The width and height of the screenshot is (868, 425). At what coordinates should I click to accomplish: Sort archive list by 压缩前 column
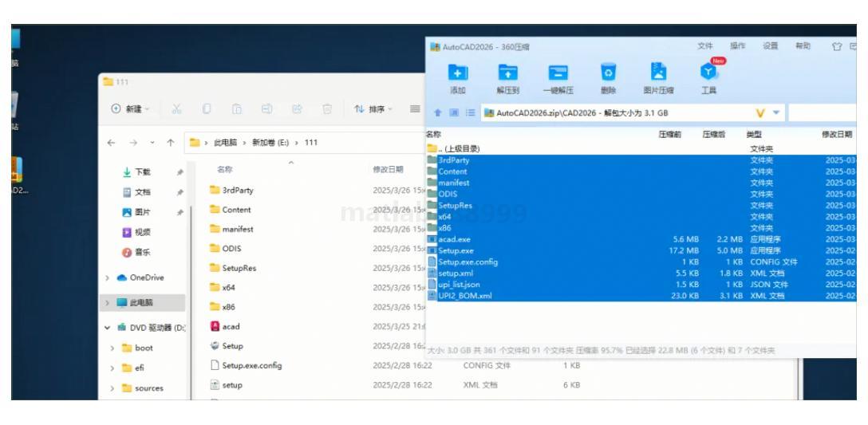(670, 135)
